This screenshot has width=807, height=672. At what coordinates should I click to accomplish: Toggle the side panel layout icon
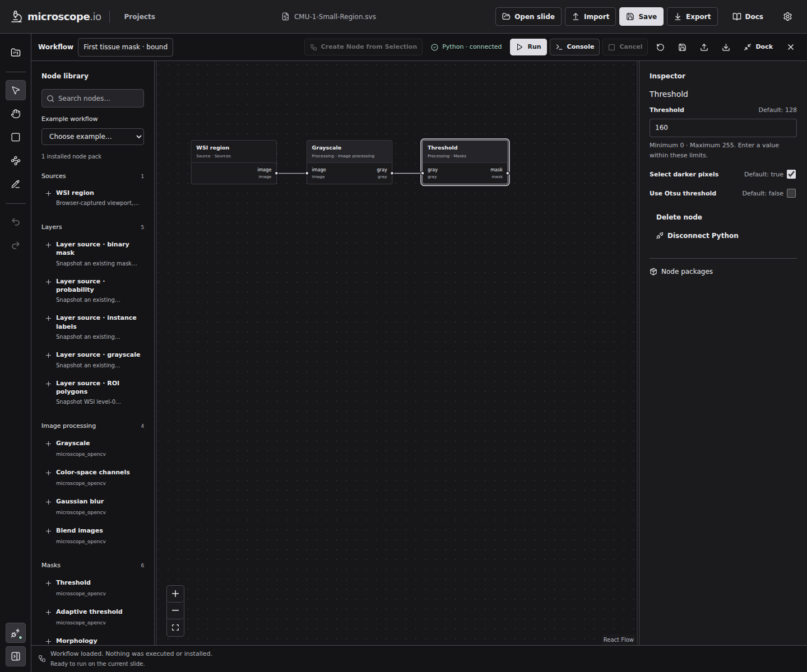[16, 656]
